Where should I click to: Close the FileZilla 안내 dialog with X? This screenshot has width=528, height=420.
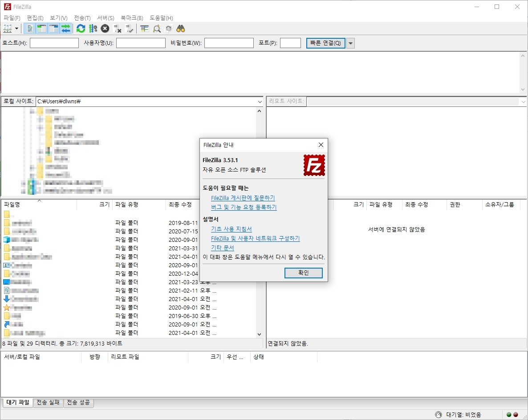click(321, 145)
